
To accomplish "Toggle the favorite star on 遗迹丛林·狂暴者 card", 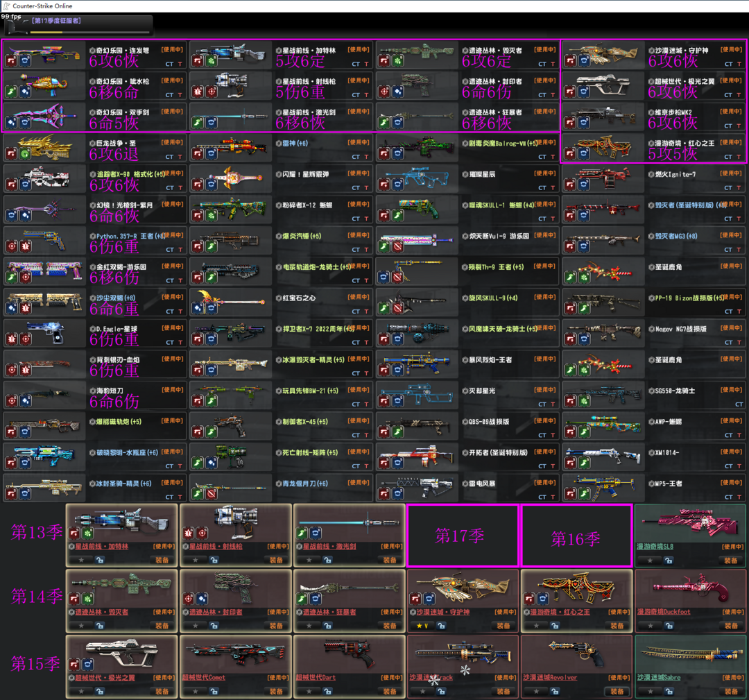I will 309,626.
